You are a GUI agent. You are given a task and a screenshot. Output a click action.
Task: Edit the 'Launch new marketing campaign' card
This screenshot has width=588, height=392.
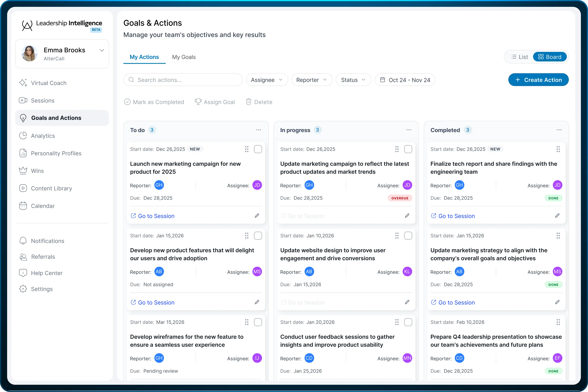pos(257,216)
